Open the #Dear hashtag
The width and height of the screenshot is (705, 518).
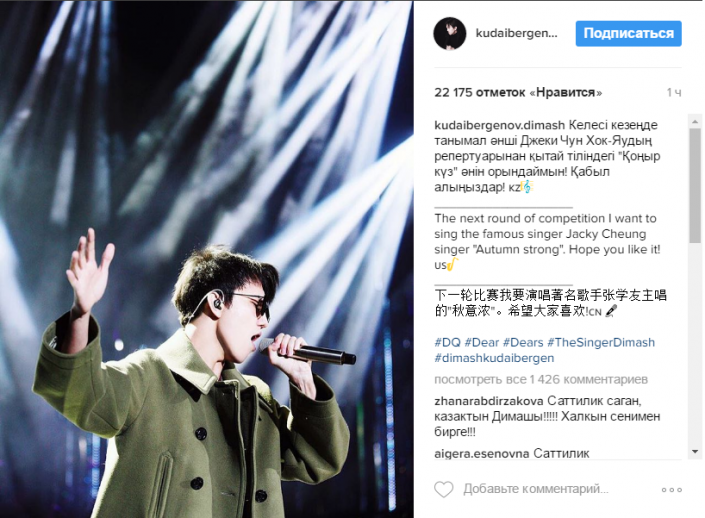click(x=482, y=342)
